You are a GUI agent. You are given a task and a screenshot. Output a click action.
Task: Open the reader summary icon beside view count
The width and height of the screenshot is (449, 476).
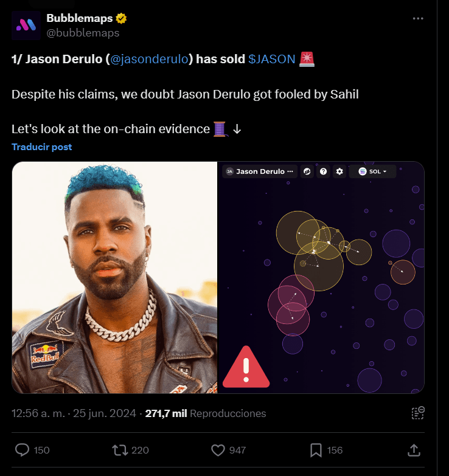[417, 413]
